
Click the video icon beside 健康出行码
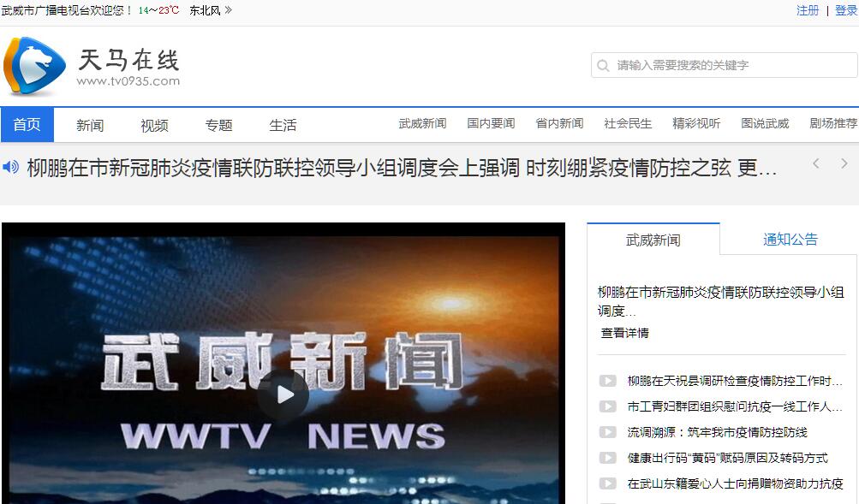coord(607,458)
